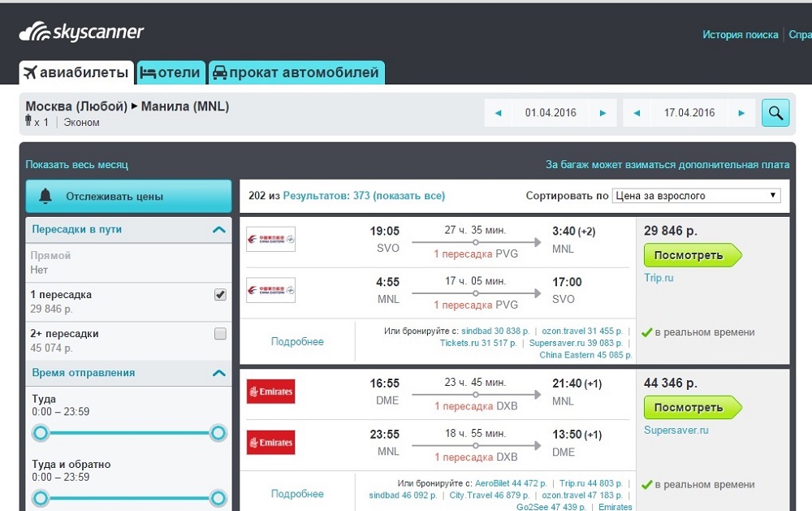
Task: Click 'ozon.travel 47 183 р.' booking link
Action: tap(582, 496)
